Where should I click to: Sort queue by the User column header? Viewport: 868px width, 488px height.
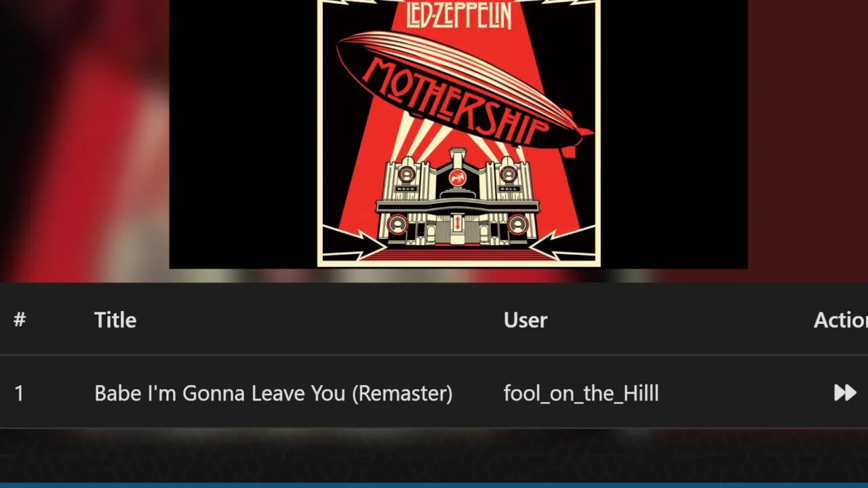pyautogui.click(x=526, y=320)
